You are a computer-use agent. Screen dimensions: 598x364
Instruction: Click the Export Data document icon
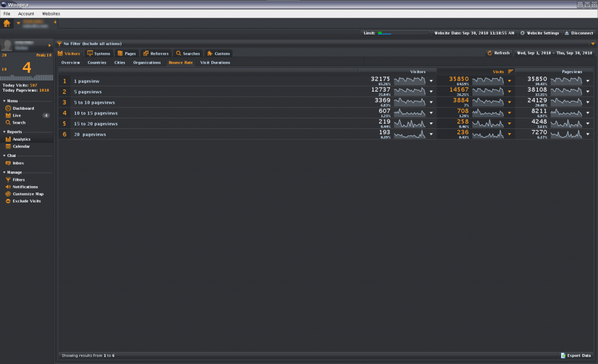click(563, 356)
